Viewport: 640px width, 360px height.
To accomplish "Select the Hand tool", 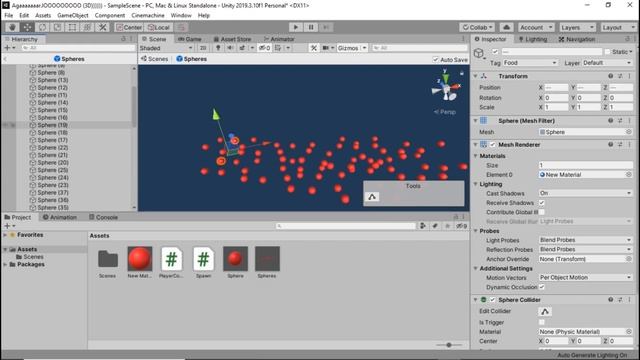I will click(x=12, y=27).
